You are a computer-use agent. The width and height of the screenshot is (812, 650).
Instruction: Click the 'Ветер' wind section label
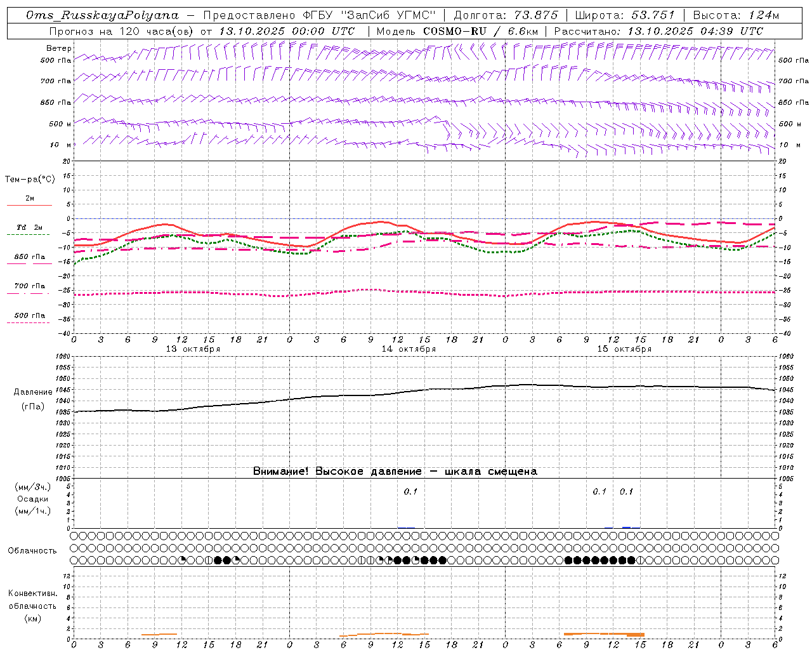point(58,48)
